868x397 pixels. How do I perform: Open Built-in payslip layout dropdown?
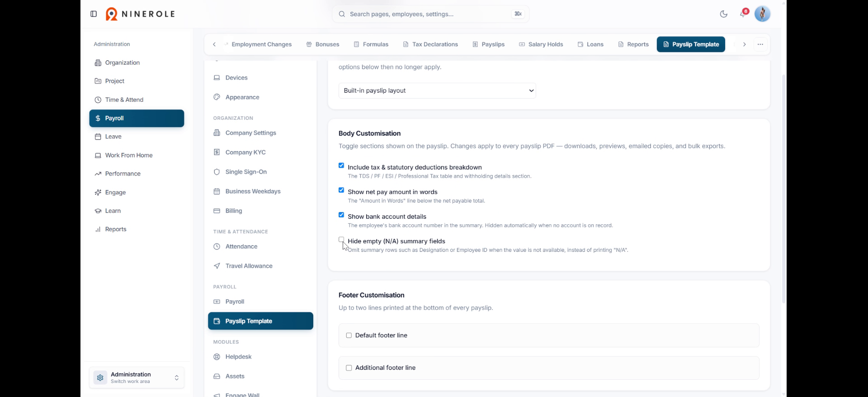pos(437,90)
